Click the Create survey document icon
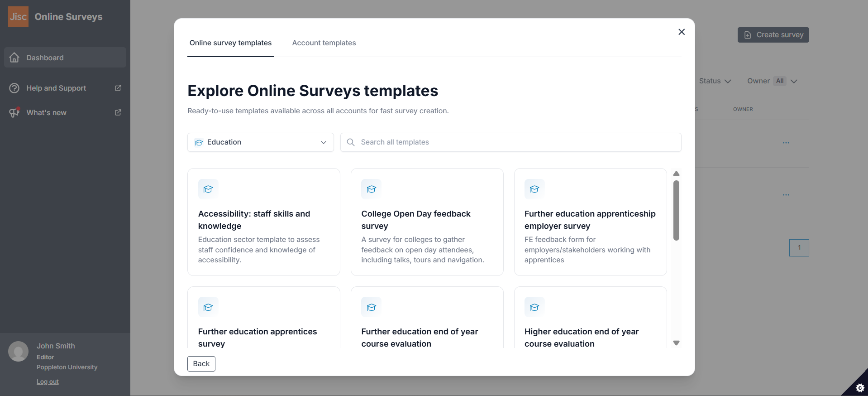The width and height of the screenshot is (868, 396). (748, 35)
